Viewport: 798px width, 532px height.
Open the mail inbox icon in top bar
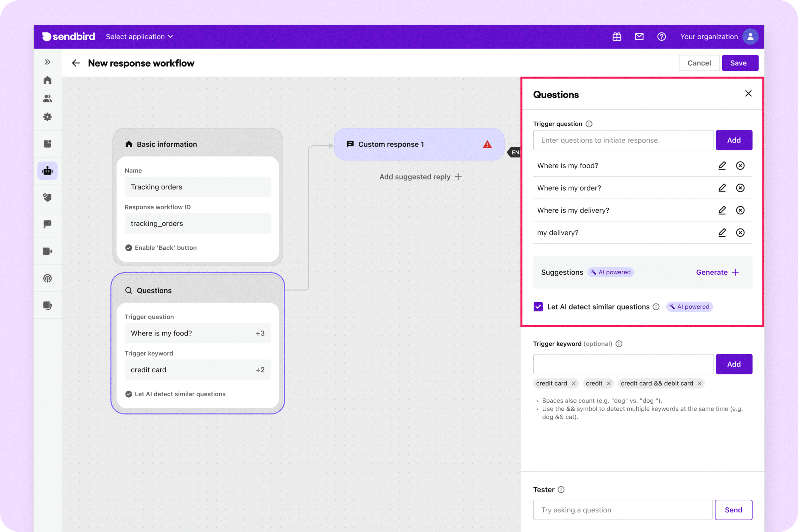click(x=639, y=36)
